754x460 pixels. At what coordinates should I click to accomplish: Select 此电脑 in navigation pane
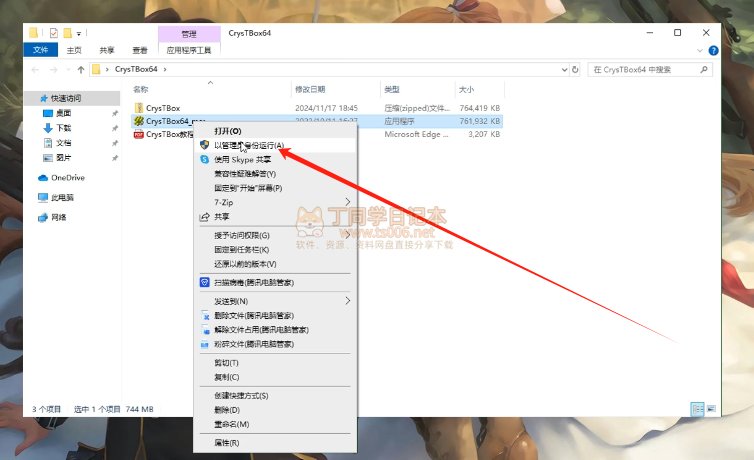(x=63, y=197)
